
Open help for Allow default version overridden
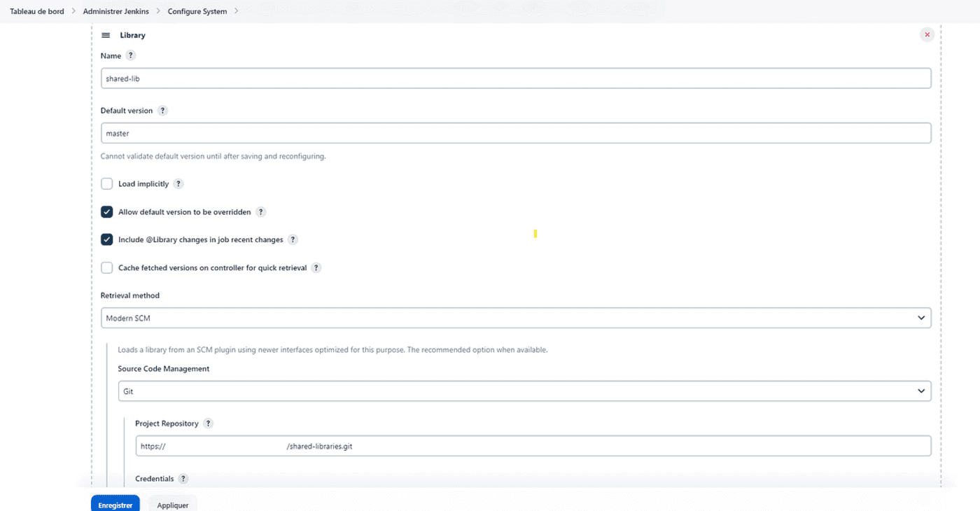pos(260,212)
